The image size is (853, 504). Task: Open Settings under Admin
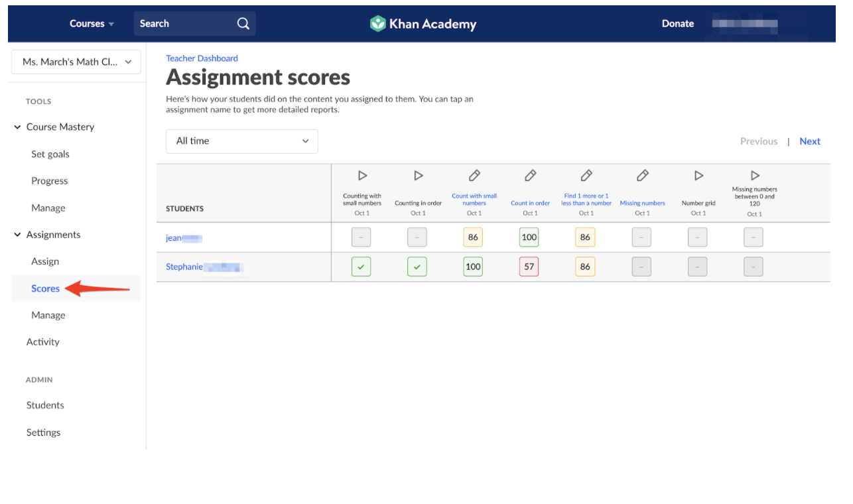[x=44, y=433]
